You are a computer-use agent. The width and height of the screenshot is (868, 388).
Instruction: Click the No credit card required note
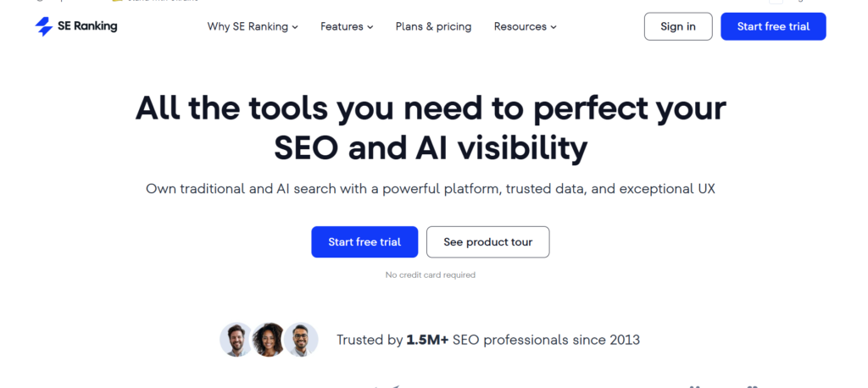click(431, 274)
